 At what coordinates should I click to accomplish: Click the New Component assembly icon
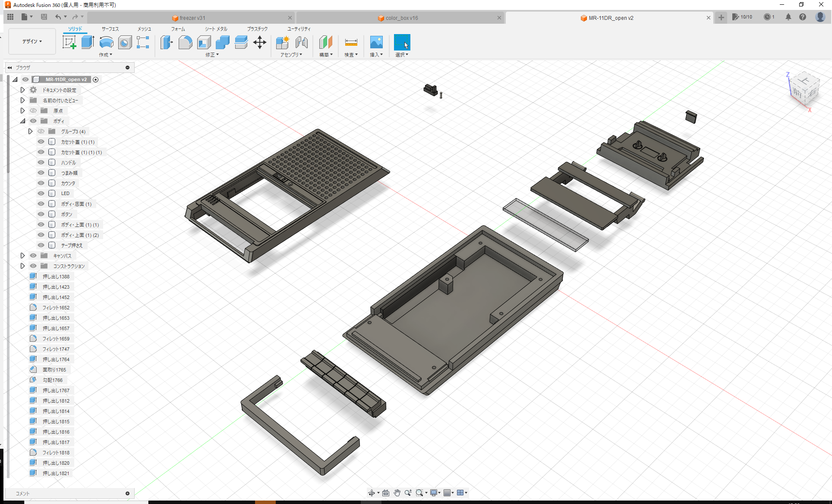pos(283,43)
